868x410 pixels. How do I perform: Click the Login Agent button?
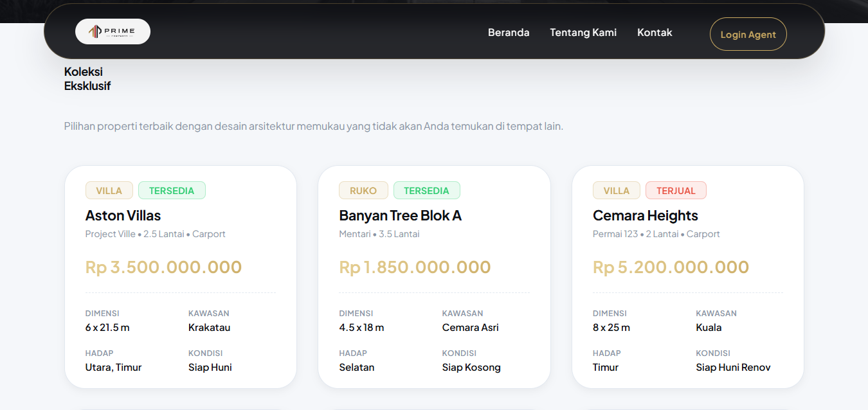(748, 34)
